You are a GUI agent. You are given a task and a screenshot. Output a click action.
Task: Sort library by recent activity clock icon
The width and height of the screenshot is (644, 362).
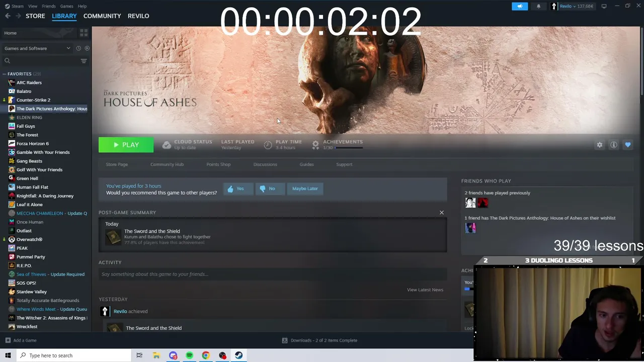78,48
